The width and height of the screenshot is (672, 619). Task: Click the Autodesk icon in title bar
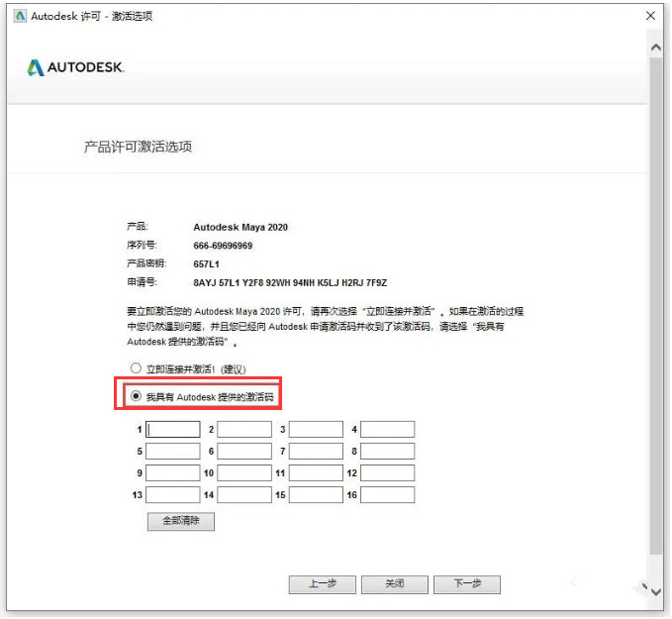[x=20, y=16]
